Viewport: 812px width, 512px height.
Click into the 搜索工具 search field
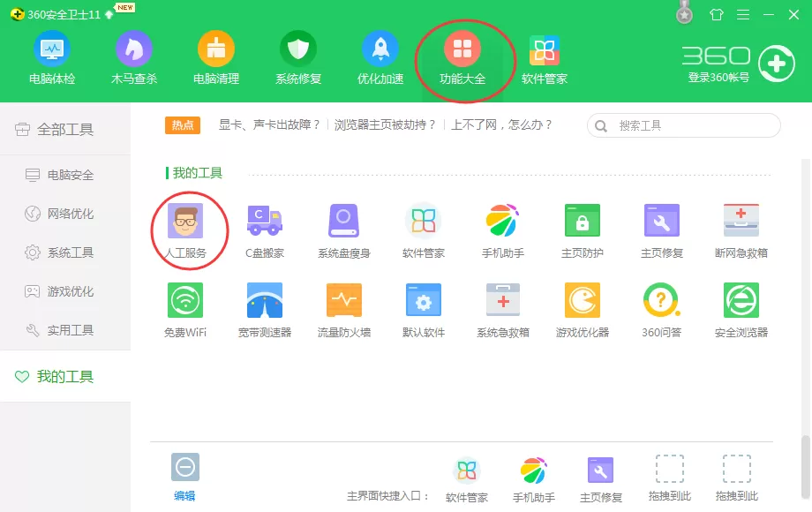tap(683, 125)
